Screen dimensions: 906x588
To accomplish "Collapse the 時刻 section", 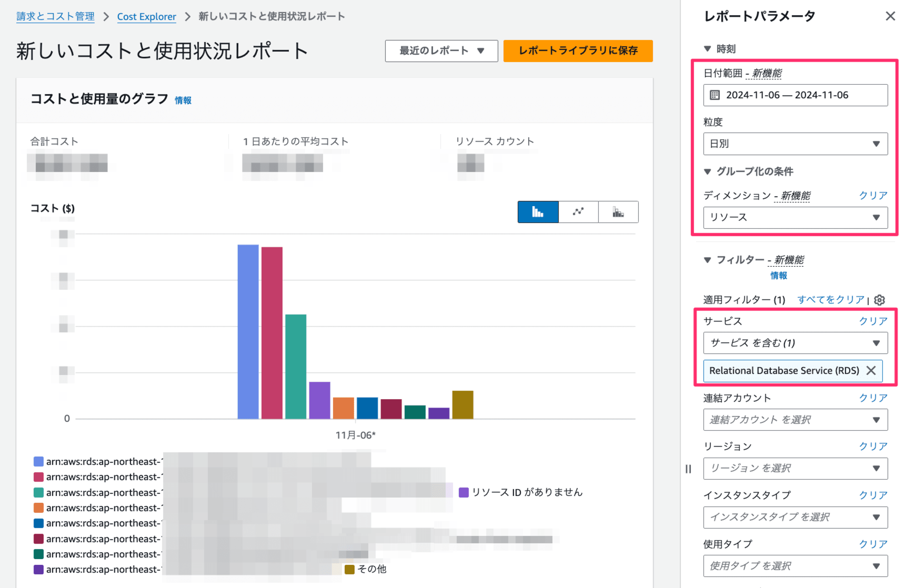I will coord(708,49).
